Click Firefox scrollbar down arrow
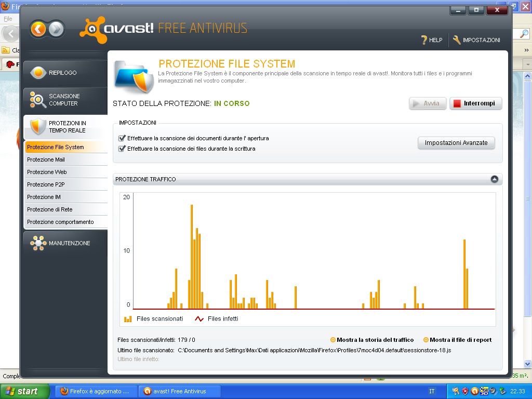 pyautogui.click(x=527, y=364)
